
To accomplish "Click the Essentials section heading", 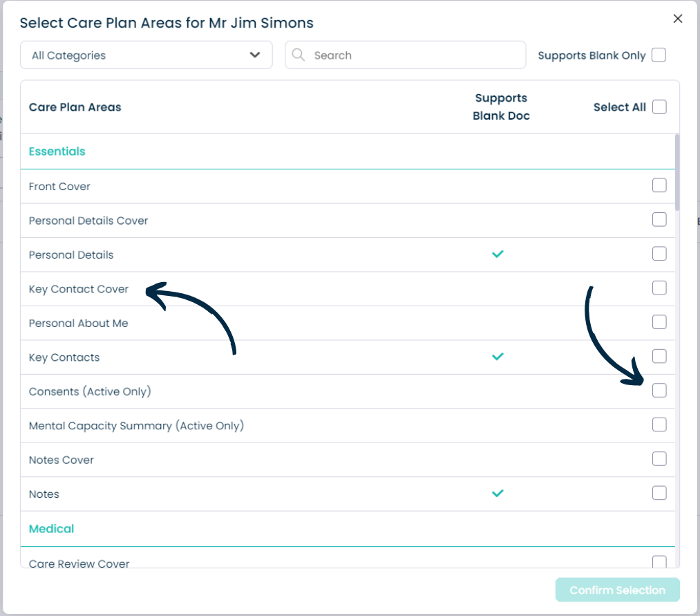I will [57, 151].
